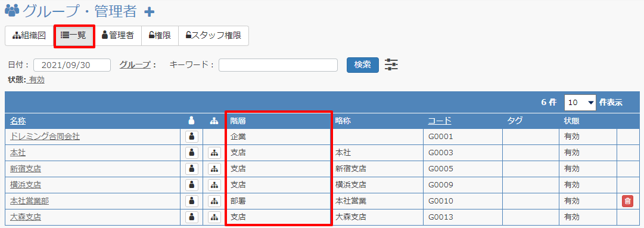Open the 管理者 administrators tab
644x228 pixels.
point(118,36)
